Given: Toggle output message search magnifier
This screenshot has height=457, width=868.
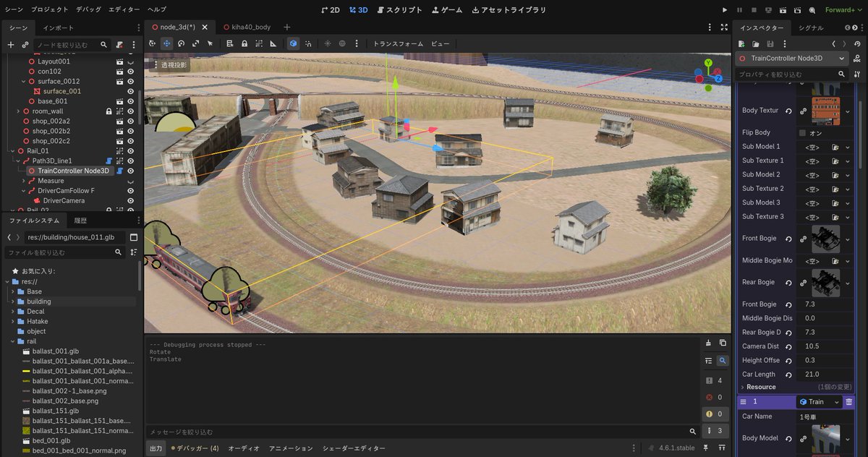Looking at the screenshot, I should [x=723, y=361].
